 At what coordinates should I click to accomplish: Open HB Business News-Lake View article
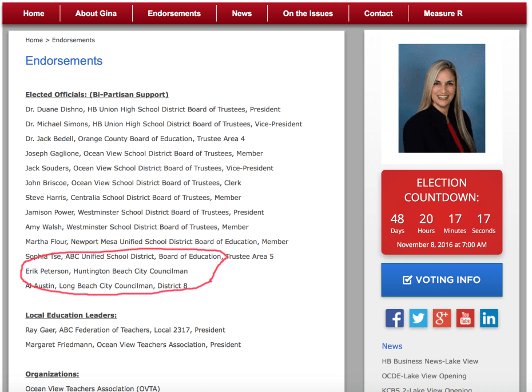(430, 361)
